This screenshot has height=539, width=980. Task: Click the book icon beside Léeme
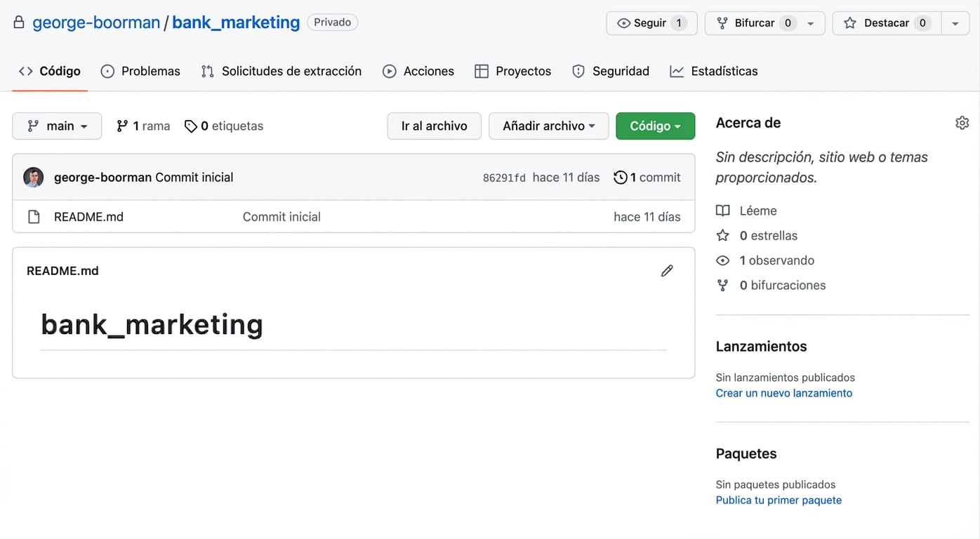[722, 211]
